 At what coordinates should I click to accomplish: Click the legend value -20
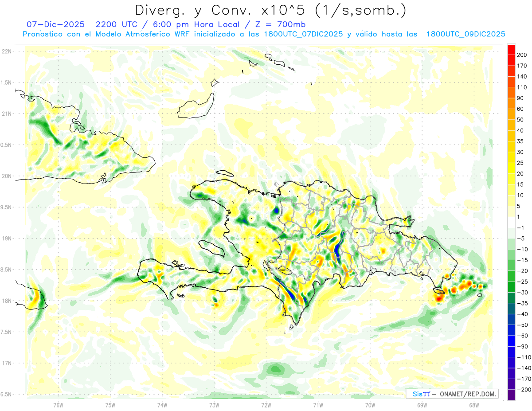tap(524, 271)
